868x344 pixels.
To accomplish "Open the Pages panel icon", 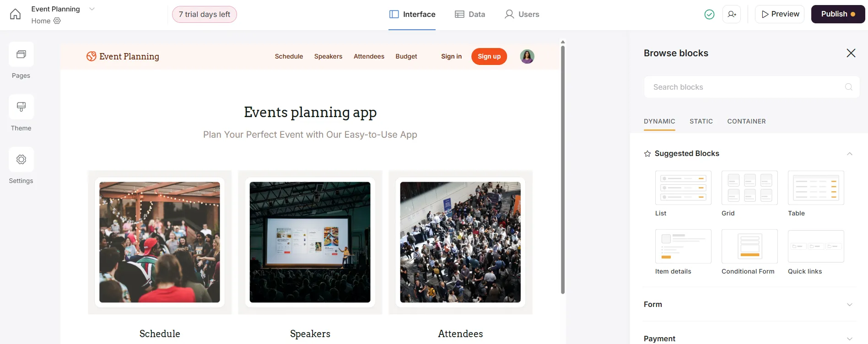I will [x=21, y=54].
